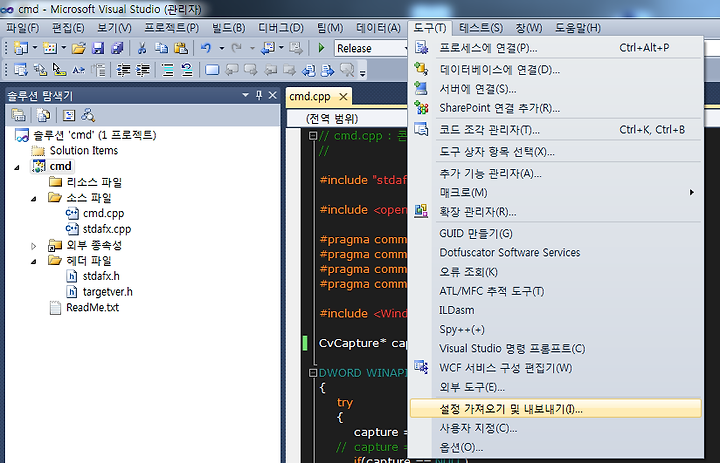Open a file with the folder icon

[79, 48]
